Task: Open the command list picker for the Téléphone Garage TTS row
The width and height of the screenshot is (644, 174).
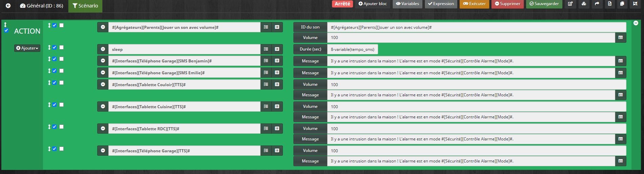Action: pyautogui.click(x=277, y=151)
